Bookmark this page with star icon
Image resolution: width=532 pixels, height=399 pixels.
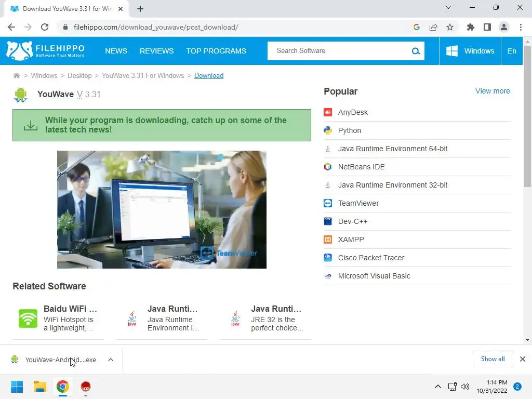pyautogui.click(x=450, y=27)
